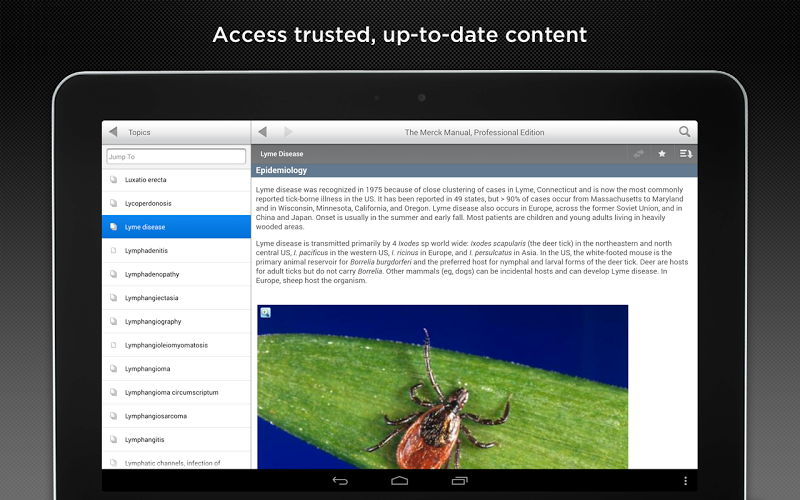Open the Lymphadenitis topic
Viewport: 800px width, 500px height.
pyautogui.click(x=177, y=251)
